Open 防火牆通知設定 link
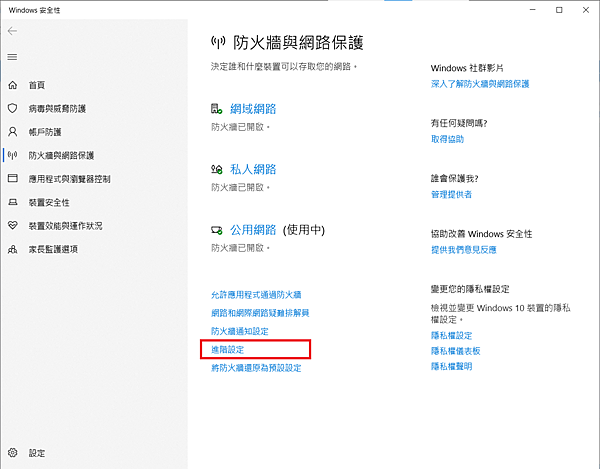This screenshot has height=469, width=600. [240, 331]
